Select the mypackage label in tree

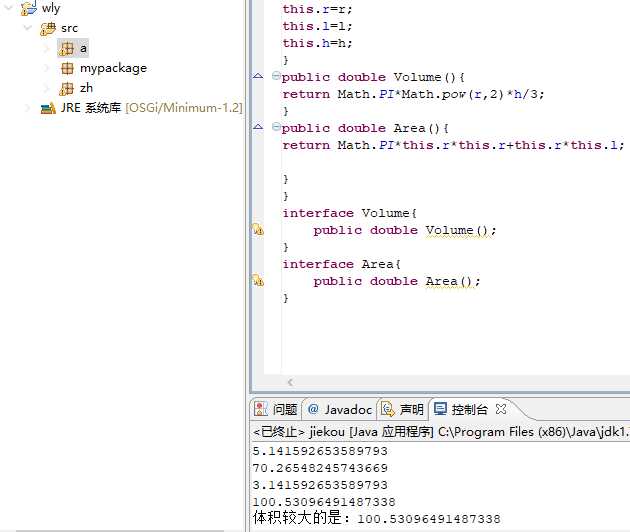pyautogui.click(x=114, y=68)
